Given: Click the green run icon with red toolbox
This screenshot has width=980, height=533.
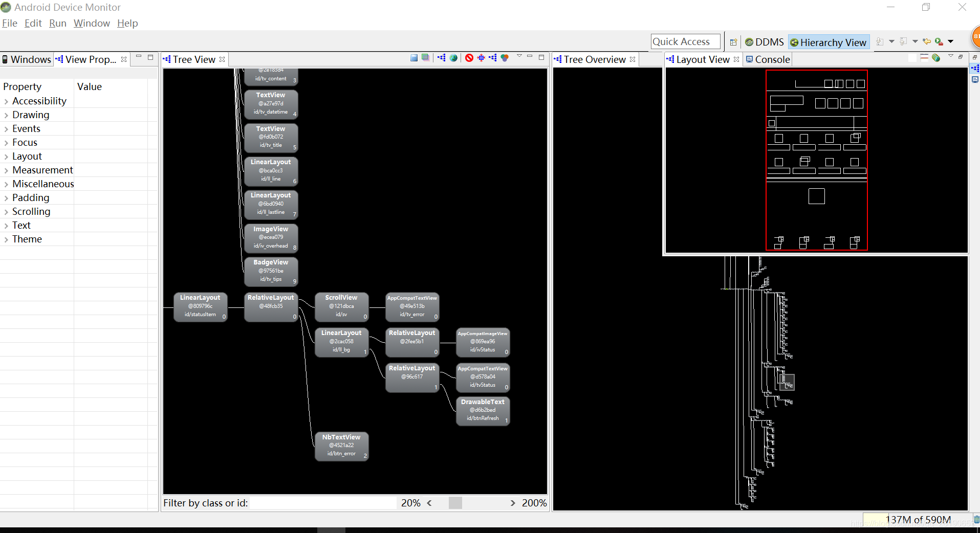Looking at the screenshot, I should [939, 41].
